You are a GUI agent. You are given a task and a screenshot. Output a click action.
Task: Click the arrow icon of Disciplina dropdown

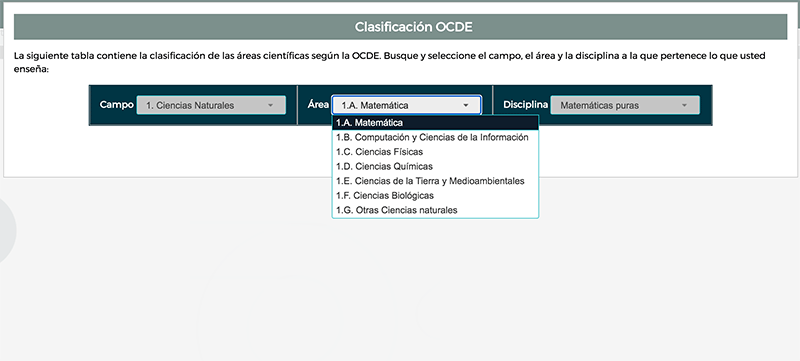click(x=684, y=106)
